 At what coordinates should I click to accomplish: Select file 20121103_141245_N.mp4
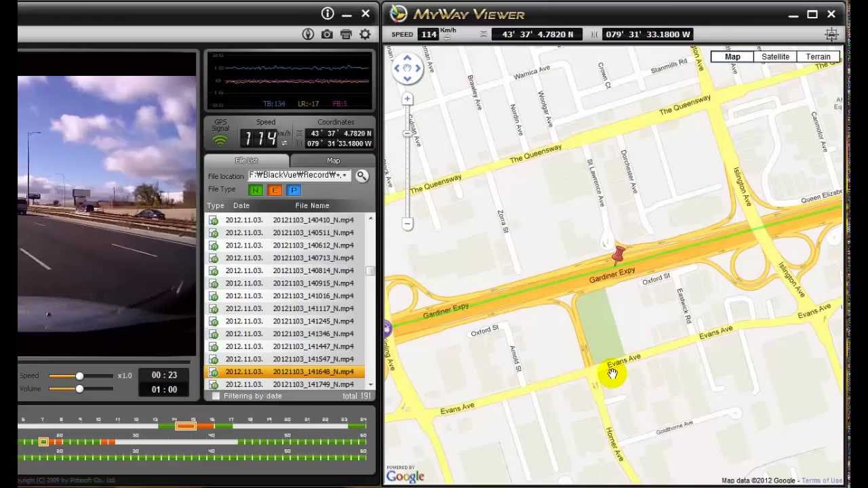(x=285, y=321)
